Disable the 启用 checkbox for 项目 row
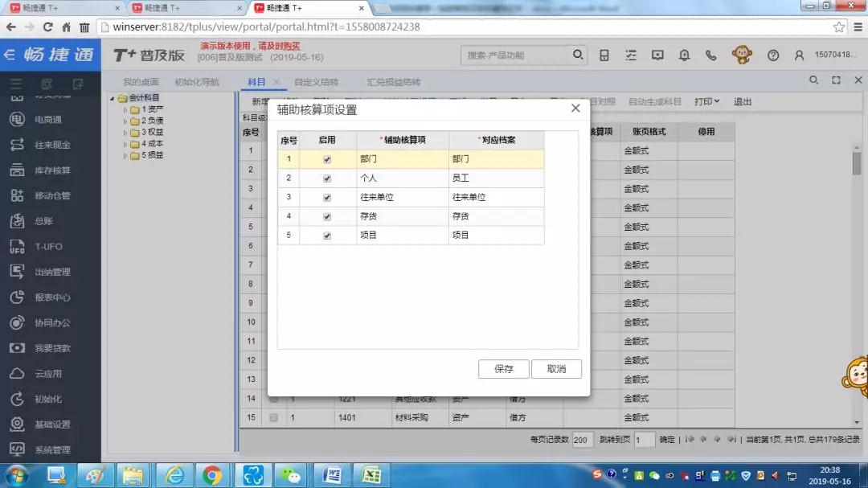 tap(327, 236)
